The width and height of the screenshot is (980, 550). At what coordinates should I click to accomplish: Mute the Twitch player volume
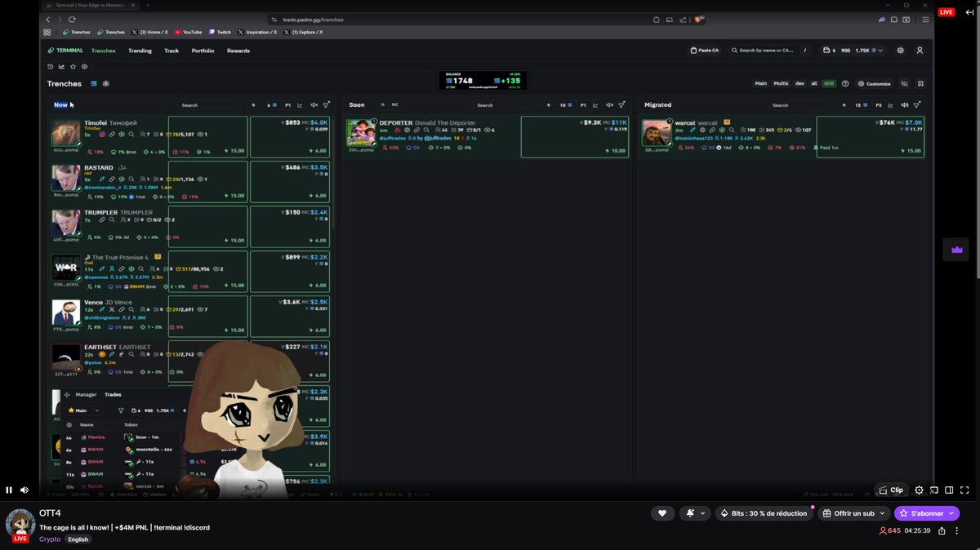(x=24, y=490)
